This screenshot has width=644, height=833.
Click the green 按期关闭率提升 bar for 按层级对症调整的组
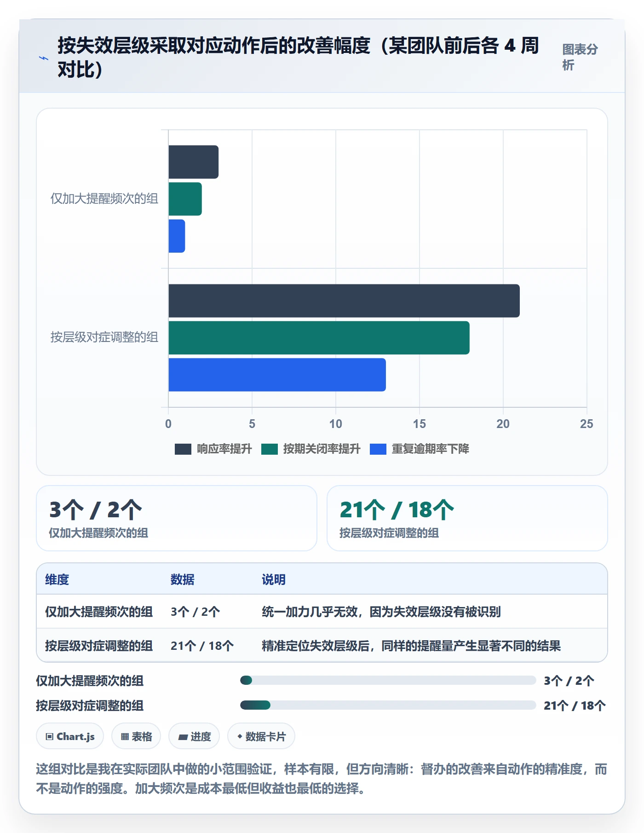[x=319, y=338]
